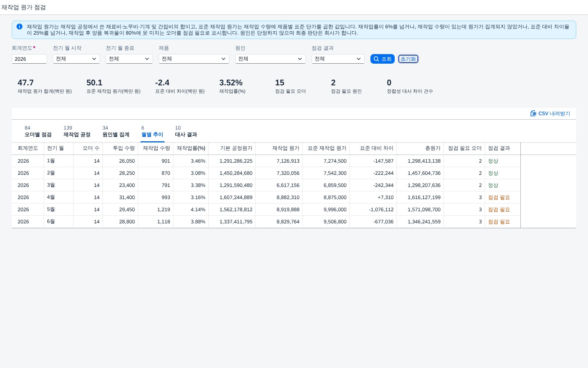Click the 조회 search button

383,59
